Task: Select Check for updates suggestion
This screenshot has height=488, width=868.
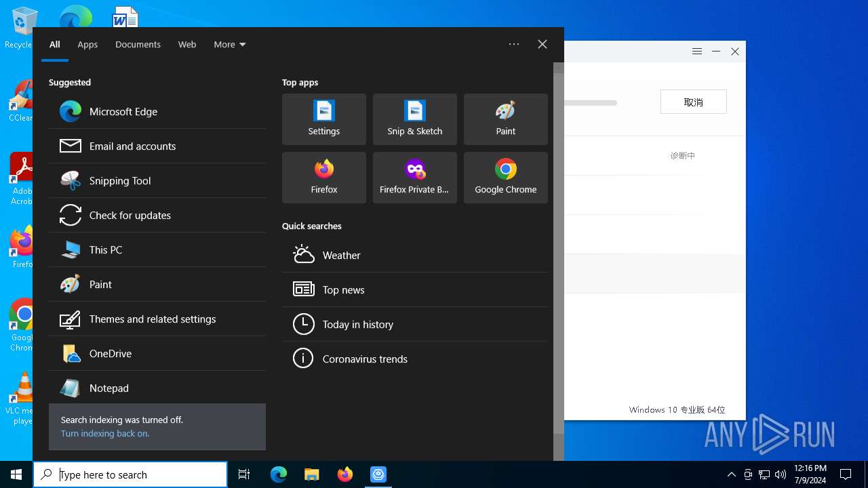Action: (x=157, y=216)
